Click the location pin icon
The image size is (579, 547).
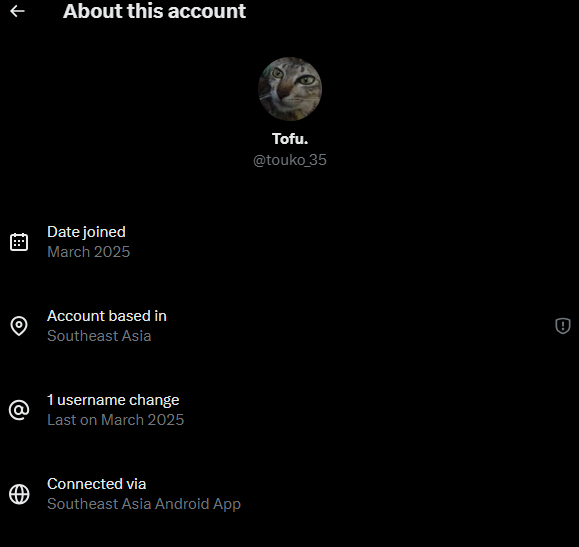pyautogui.click(x=19, y=326)
